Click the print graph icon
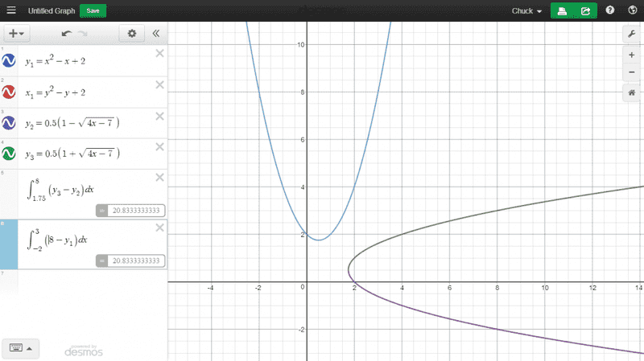The height and width of the screenshot is (361, 644). point(561,11)
